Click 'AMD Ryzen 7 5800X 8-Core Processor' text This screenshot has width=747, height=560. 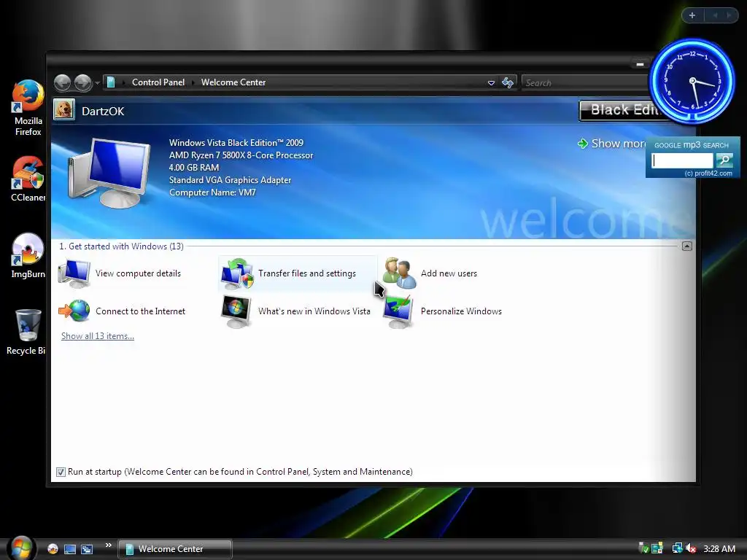tap(241, 155)
